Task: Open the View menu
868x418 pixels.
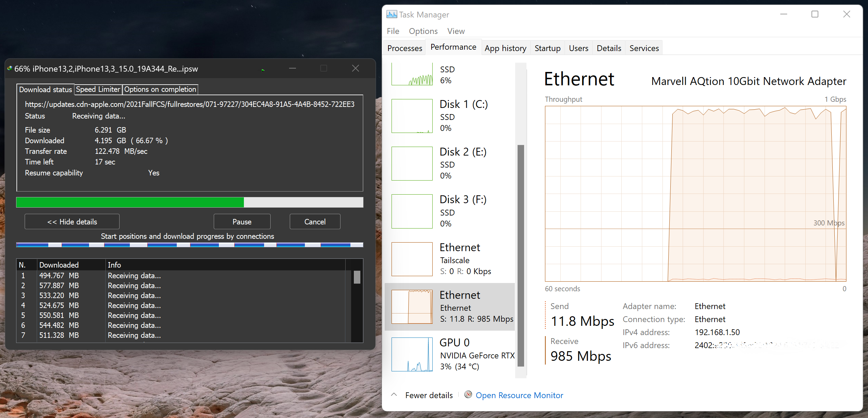Action: click(456, 31)
